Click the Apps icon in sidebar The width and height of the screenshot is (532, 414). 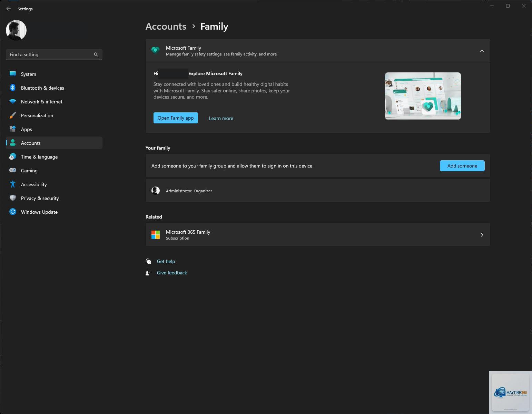(x=13, y=129)
